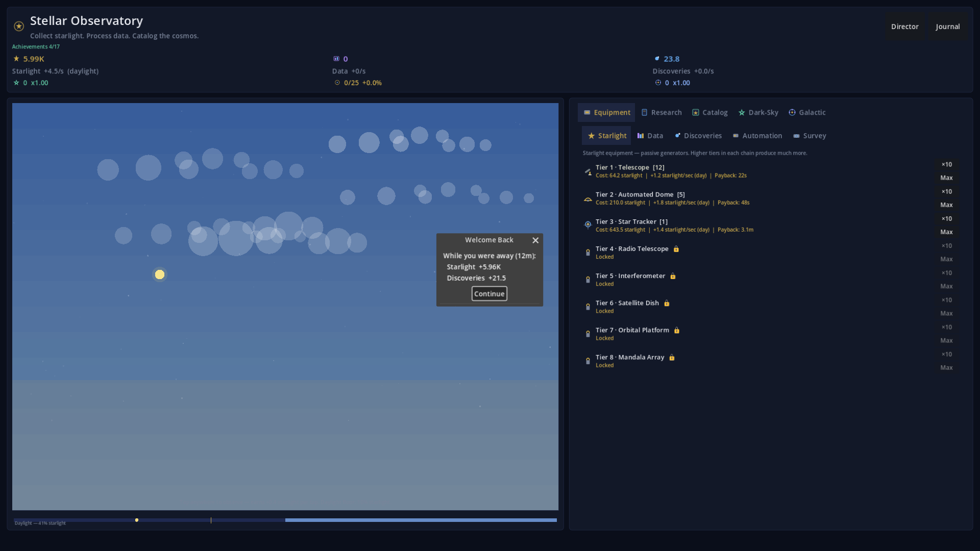Image resolution: width=980 pixels, height=551 pixels.
Task: Buy Max Tier 3 Star Trackers
Action: click(946, 232)
